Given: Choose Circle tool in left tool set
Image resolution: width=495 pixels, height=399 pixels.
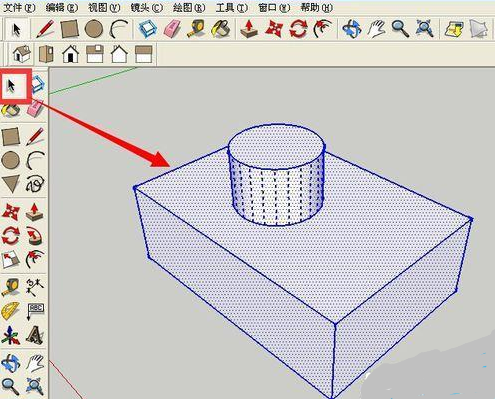Looking at the screenshot, I should coord(11,160).
